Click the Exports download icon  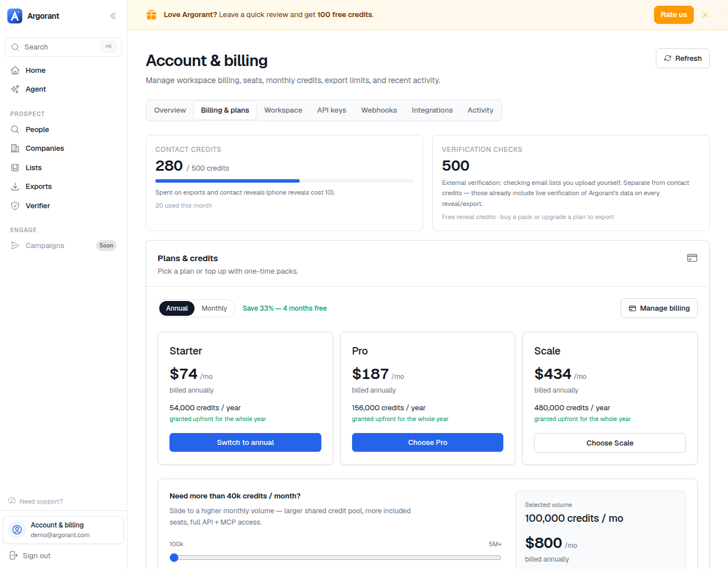[x=15, y=187]
